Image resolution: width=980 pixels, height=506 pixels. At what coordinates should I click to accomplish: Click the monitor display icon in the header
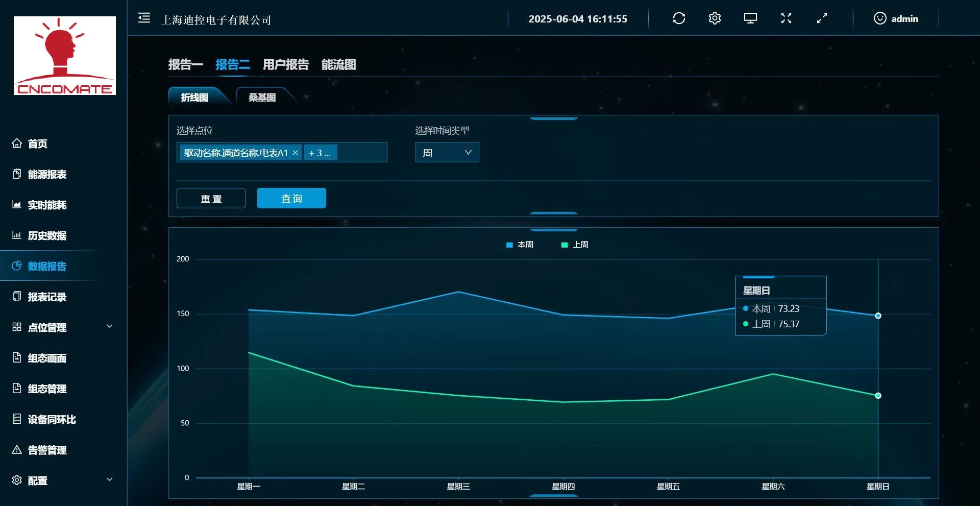(x=750, y=18)
